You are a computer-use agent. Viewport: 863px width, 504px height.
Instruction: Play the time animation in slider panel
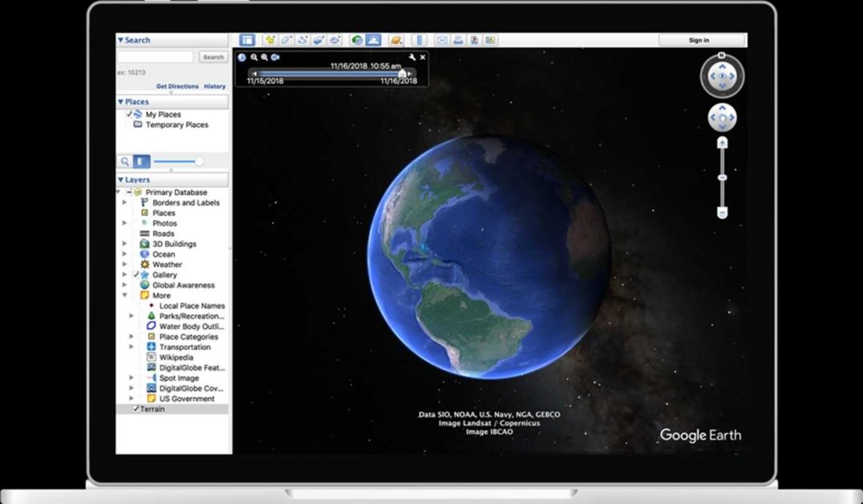point(275,58)
